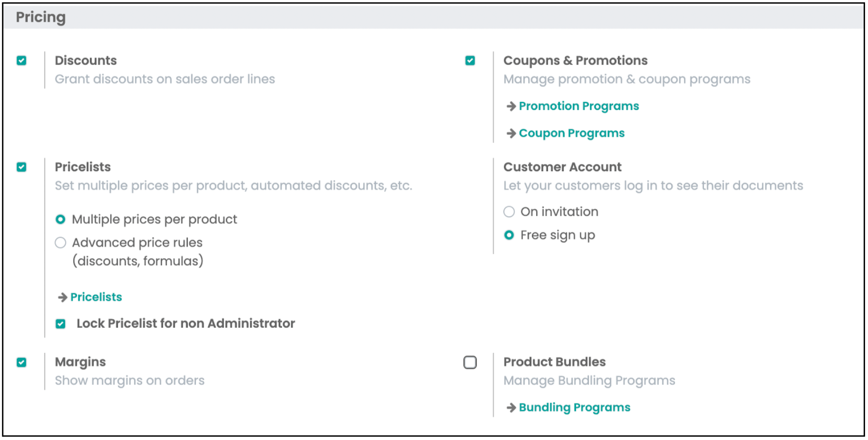Click the Customer Account setting title
The image size is (868, 440).
click(x=562, y=167)
